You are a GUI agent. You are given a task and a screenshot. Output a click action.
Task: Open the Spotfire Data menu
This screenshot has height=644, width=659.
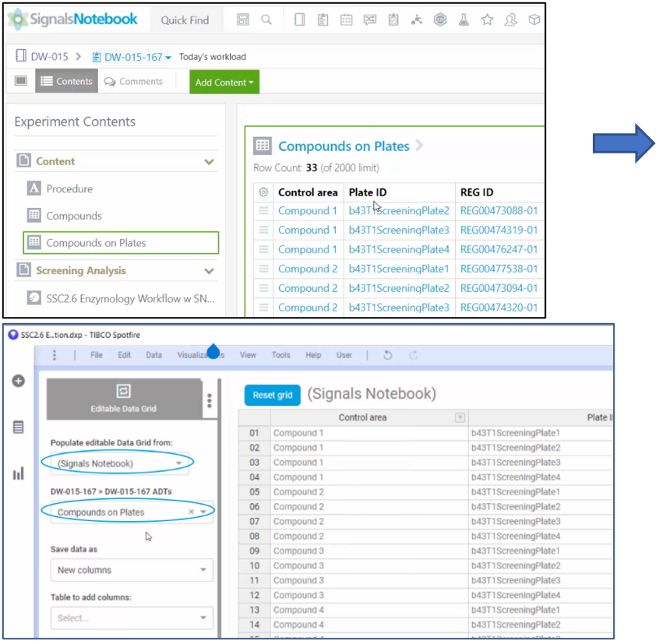click(153, 355)
